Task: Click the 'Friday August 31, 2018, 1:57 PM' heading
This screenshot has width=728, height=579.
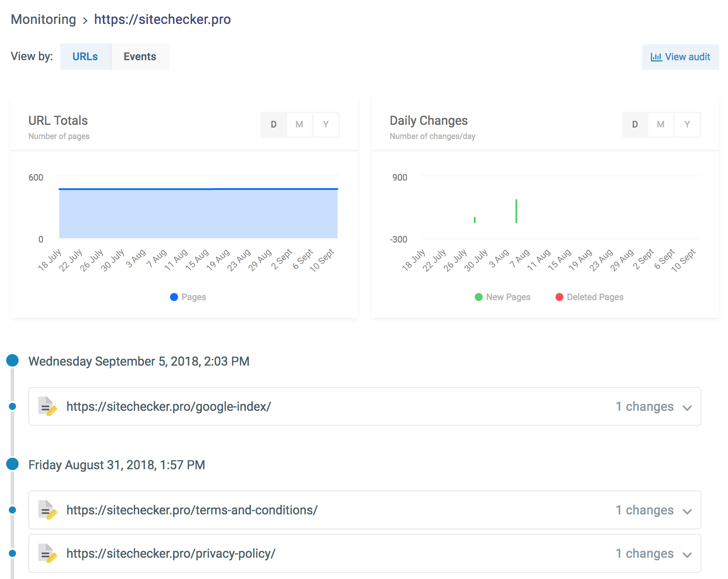Action: point(117,465)
